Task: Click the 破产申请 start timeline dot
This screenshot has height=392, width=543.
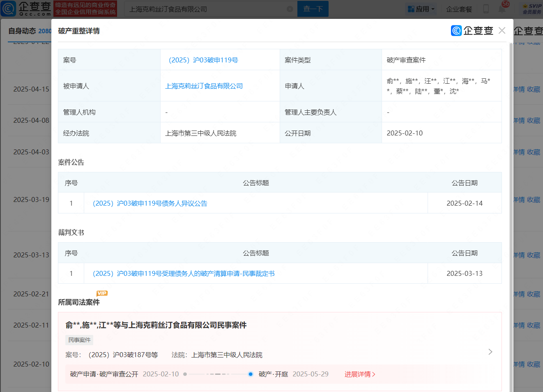Action: click(x=185, y=374)
